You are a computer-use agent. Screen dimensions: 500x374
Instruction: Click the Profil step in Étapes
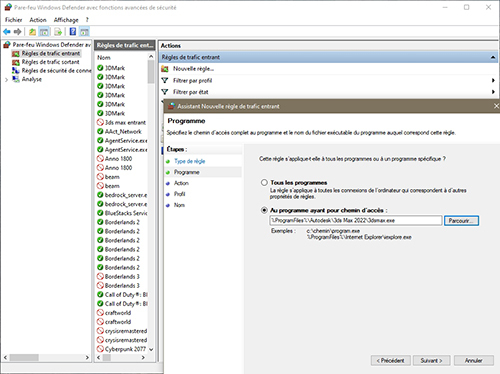pyautogui.click(x=180, y=194)
